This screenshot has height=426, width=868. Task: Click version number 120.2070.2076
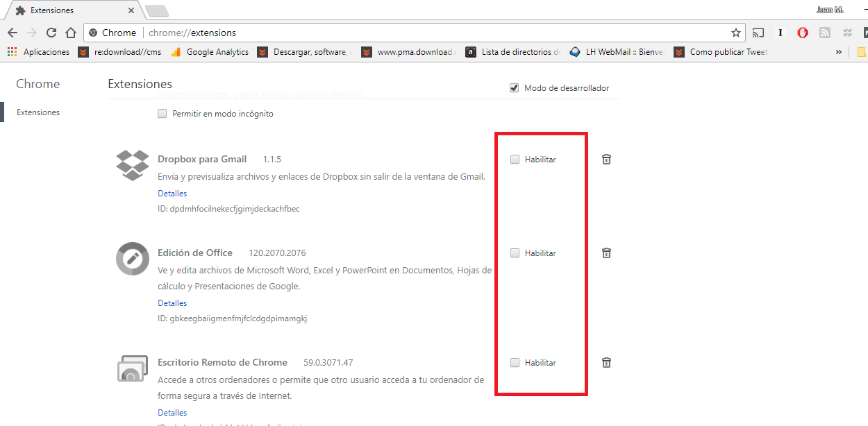[x=277, y=253]
